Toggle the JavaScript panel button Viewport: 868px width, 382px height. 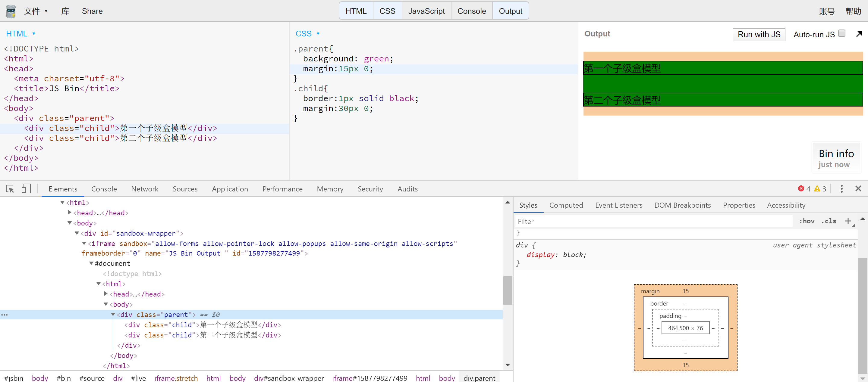(x=426, y=11)
